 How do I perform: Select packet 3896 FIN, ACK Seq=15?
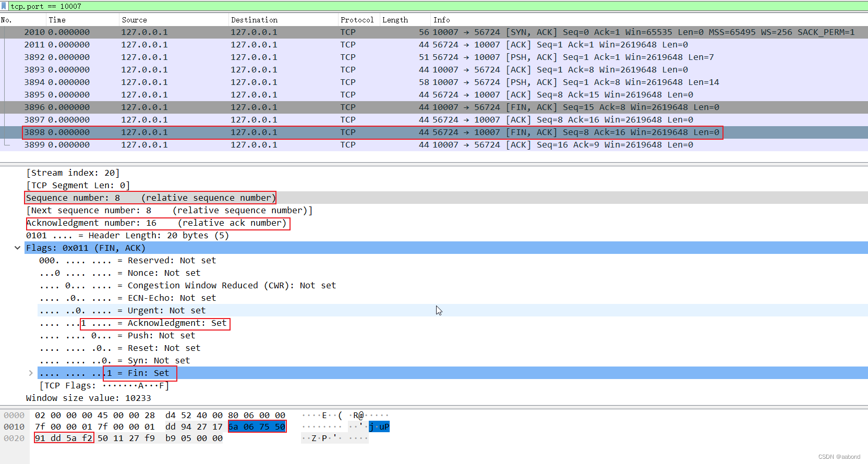pos(434,107)
